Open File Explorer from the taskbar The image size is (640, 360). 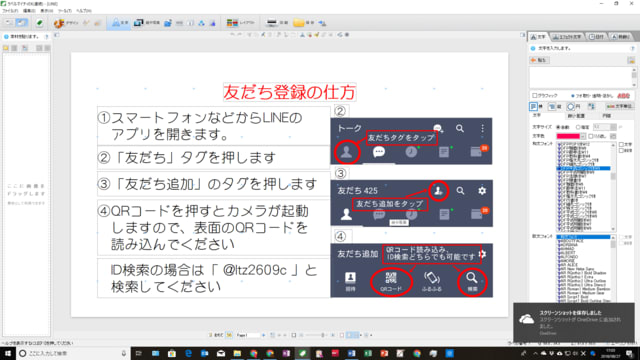pyautogui.click(x=237, y=353)
